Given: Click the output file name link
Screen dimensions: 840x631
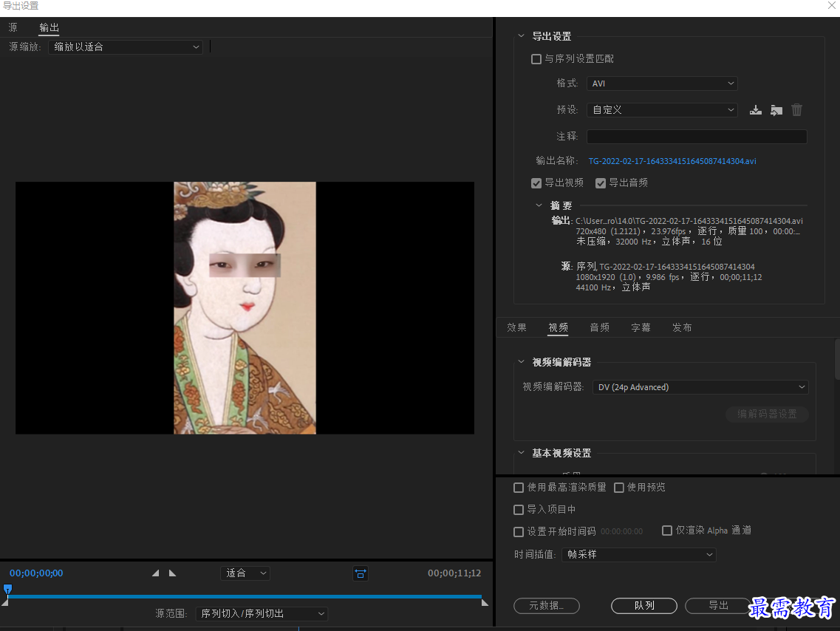Looking at the screenshot, I should tap(672, 161).
